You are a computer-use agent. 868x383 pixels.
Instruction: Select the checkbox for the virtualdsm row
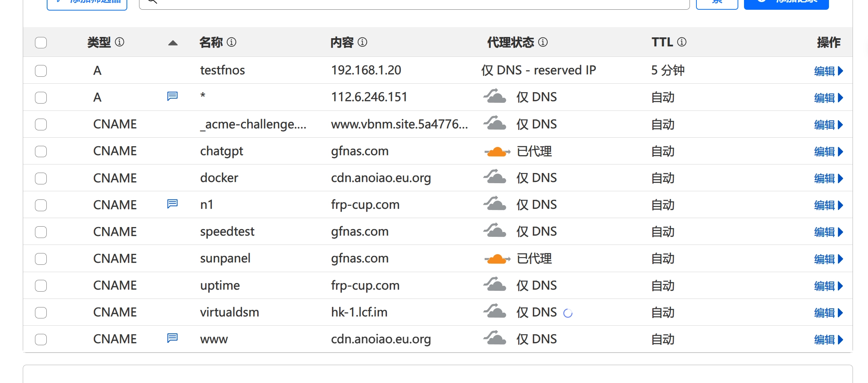(x=41, y=312)
